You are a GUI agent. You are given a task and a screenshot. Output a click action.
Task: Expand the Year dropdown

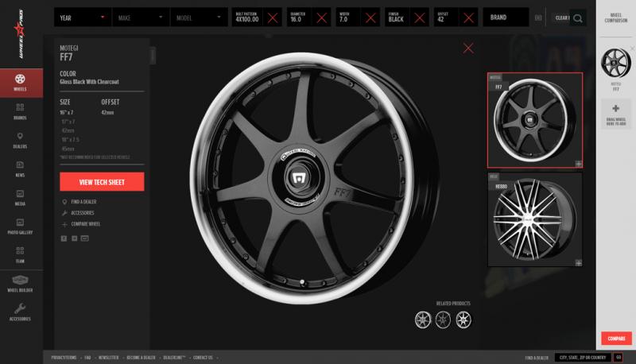pos(83,17)
